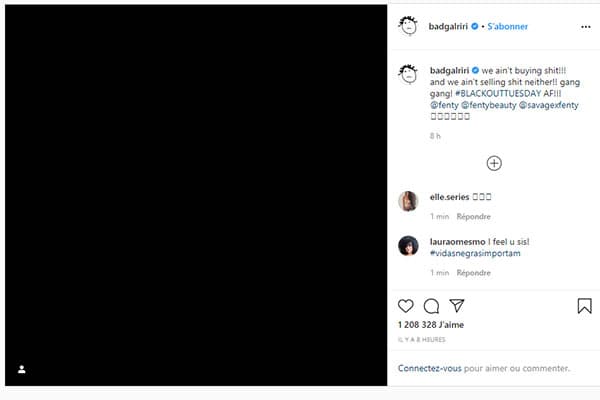
Task: Load more comments with plus circle
Action: [x=494, y=163]
